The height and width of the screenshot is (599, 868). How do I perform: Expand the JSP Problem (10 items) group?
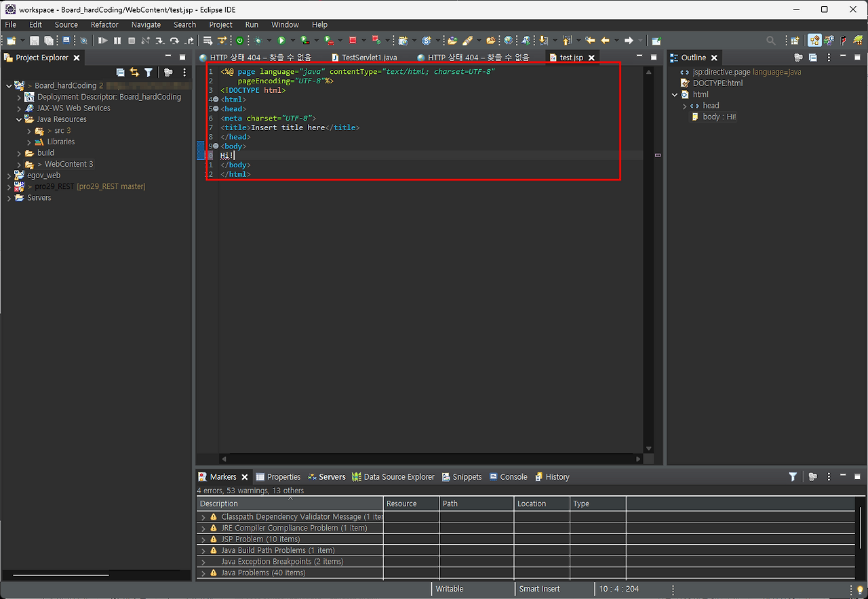203,539
